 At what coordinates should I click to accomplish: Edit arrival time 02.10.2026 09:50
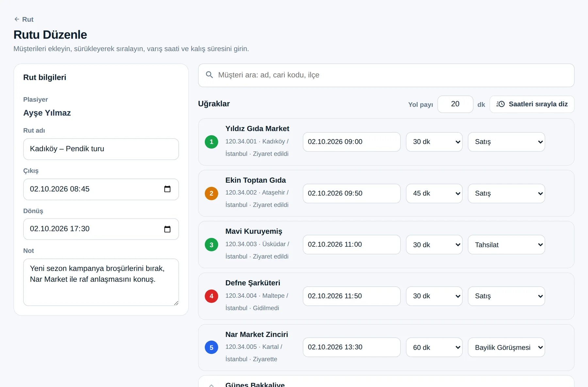click(x=351, y=193)
